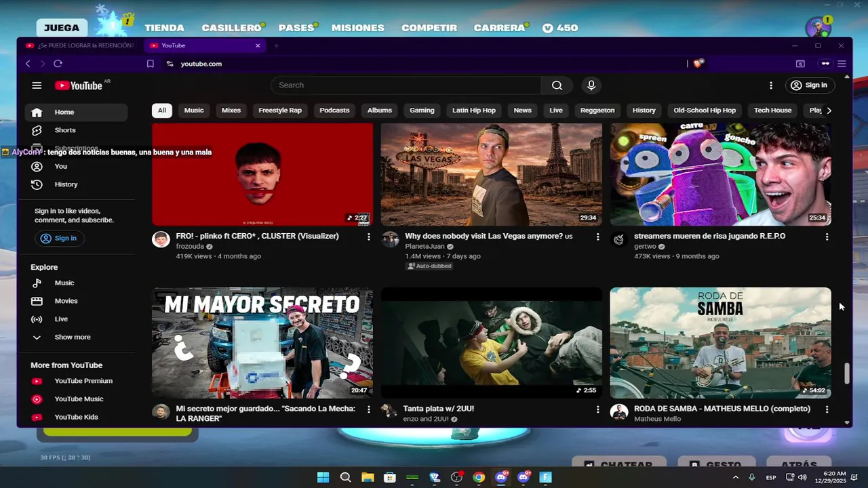Viewport: 868px width, 488px height.
Task: Select the Music filter chip
Action: click(194, 110)
